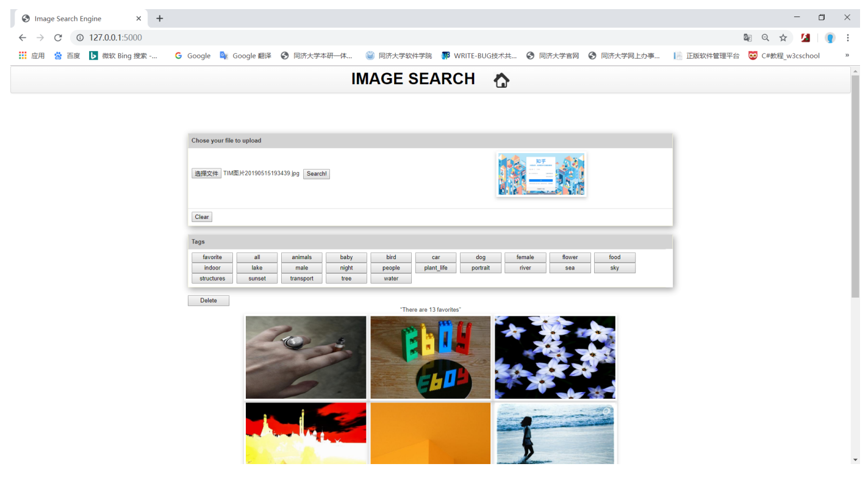This screenshot has width=868, height=497.
Task: Select the river tag
Action: tap(525, 268)
